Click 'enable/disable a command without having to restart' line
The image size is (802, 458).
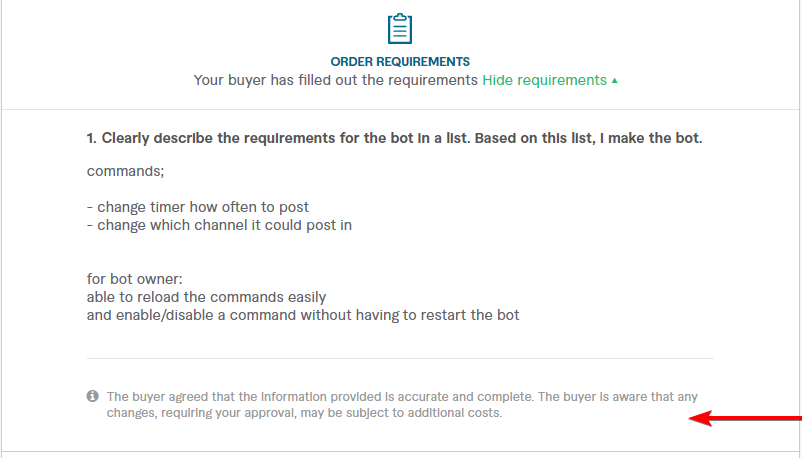[x=303, y=315]
